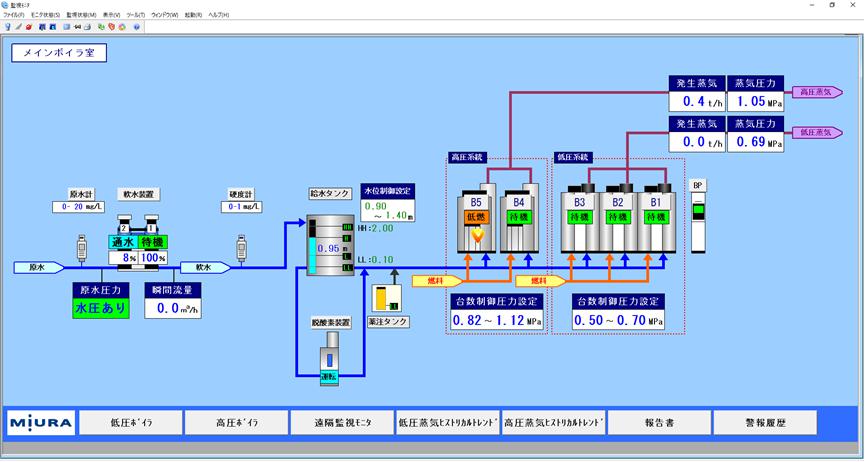The image size is (865, 462).
Task: Click the softener 待機 status box
Action: click(152, 242)
